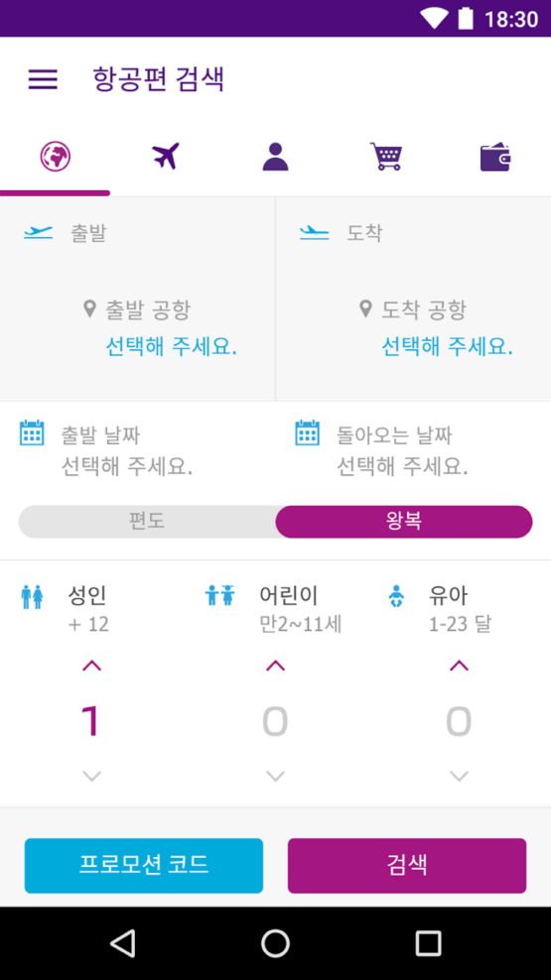This screenshot has width=551, height=980.
Task: Tap the 검색 search button
Action: click(x=407, y=866)
